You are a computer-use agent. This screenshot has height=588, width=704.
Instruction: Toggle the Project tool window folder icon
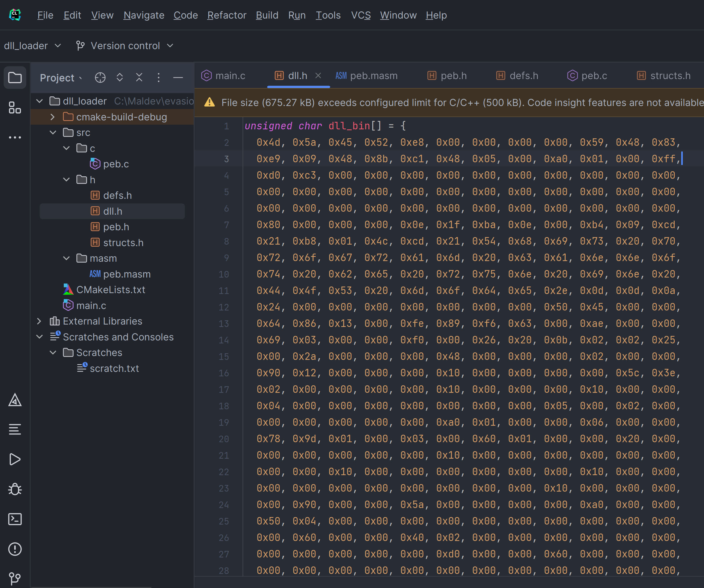point(15,78)
